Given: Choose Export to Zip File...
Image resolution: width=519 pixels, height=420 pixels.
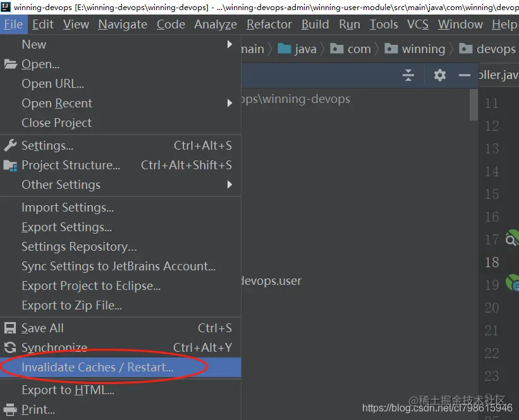Looking at the screenshot, I should [121, 305].
